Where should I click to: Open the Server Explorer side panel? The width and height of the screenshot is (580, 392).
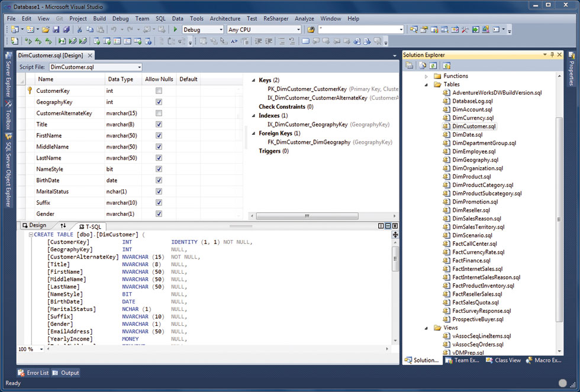(8, 75)
